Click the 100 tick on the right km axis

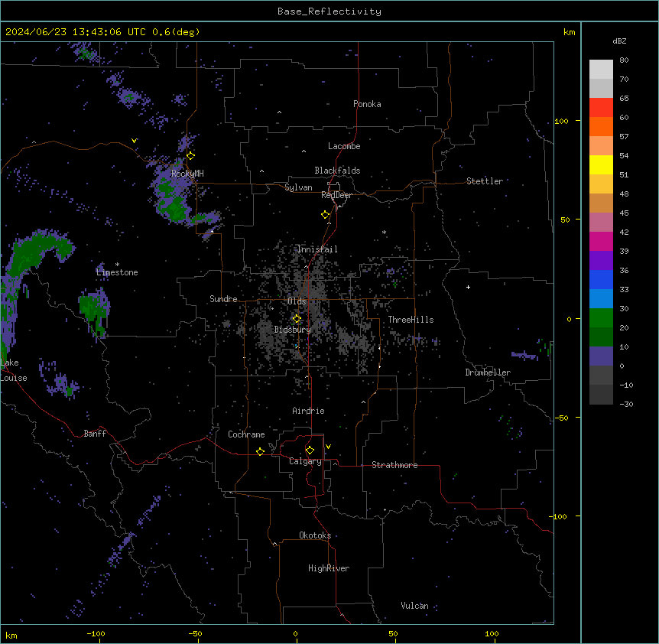(561, 121)
